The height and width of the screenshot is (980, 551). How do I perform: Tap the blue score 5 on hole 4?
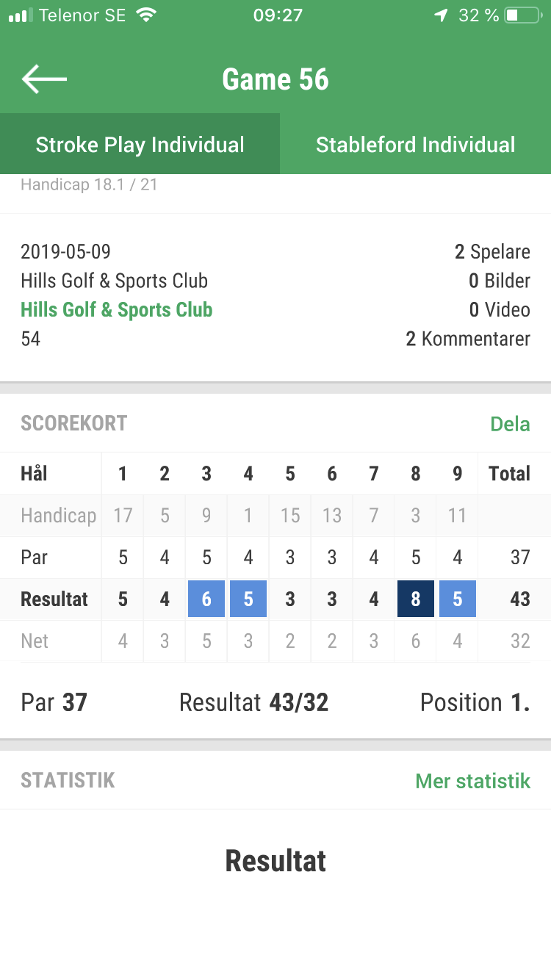(248, 599)
